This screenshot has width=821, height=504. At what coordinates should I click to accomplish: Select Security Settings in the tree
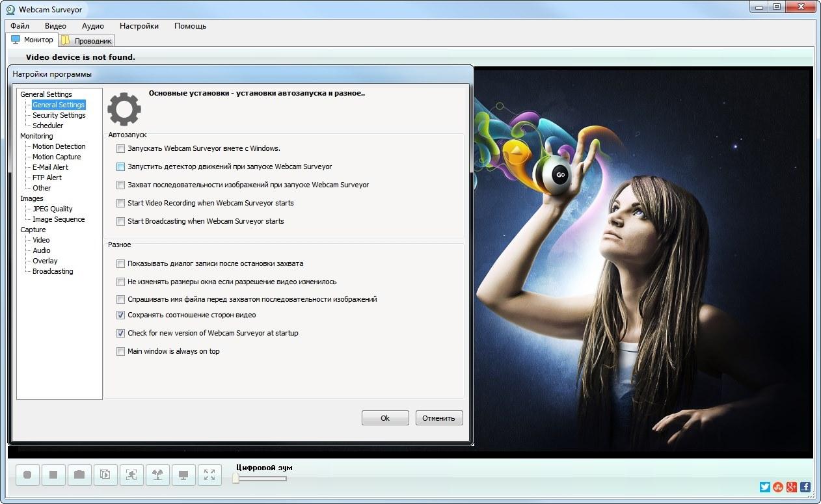pyautogui.click(x=59, y=115)
